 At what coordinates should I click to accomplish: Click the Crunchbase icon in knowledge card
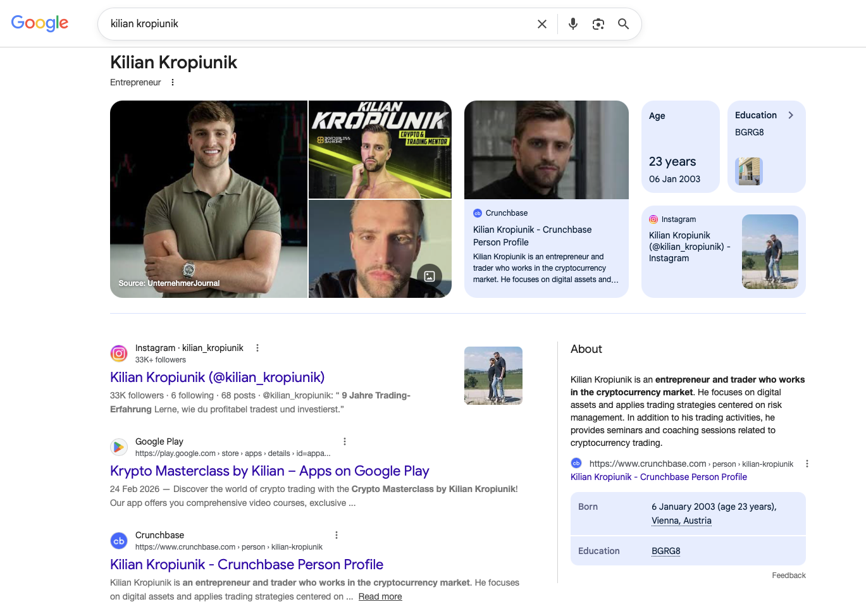478,213
